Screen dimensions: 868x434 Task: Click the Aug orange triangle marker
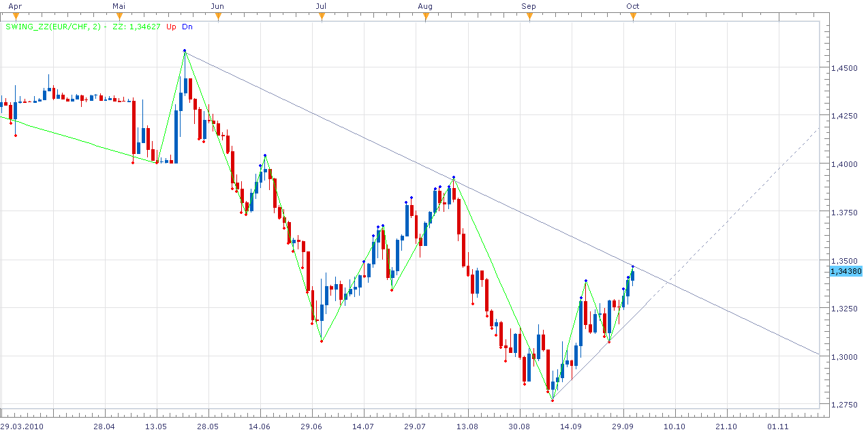425,18
